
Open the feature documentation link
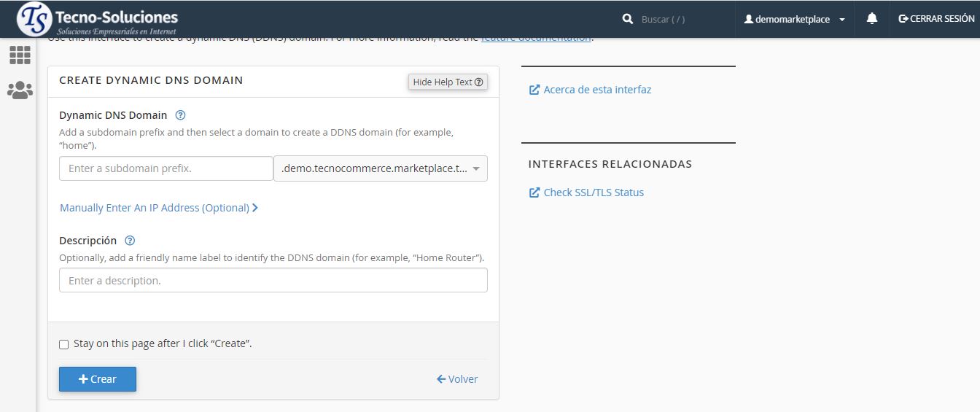pos(536,39)
